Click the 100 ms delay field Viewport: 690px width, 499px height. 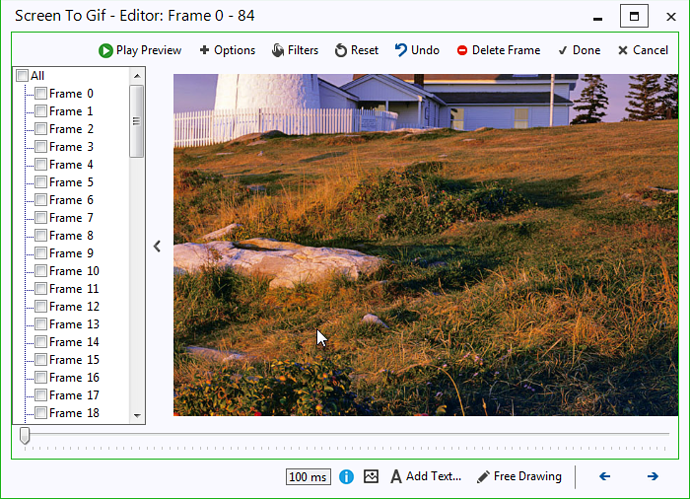(x=308, y=477)
